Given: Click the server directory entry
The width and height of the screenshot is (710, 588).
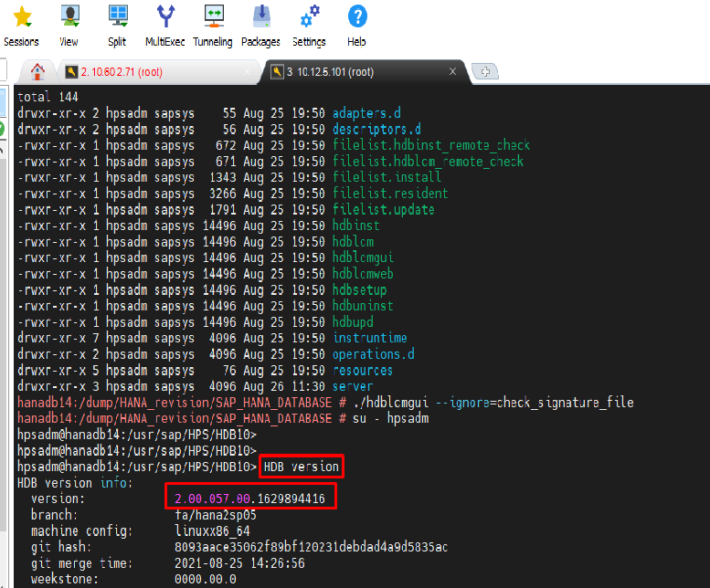Looking at the screenshot, I should pos(352,386).
